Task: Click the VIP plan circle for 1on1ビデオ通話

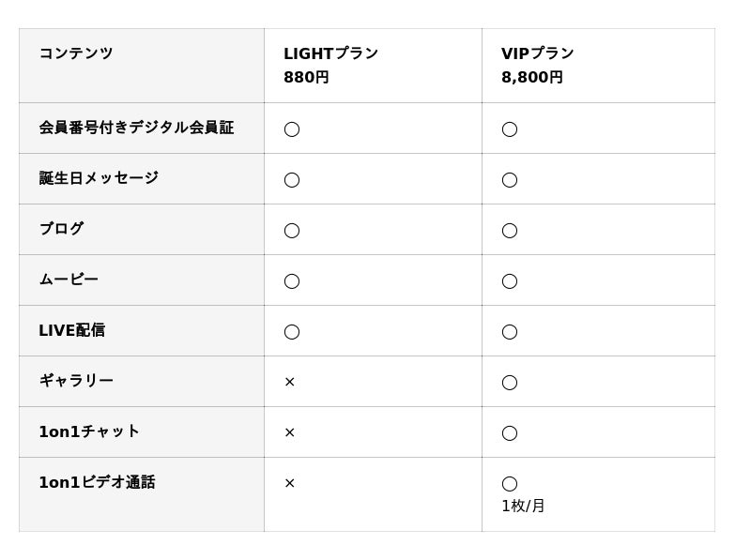Action: [x=510, y=483]
